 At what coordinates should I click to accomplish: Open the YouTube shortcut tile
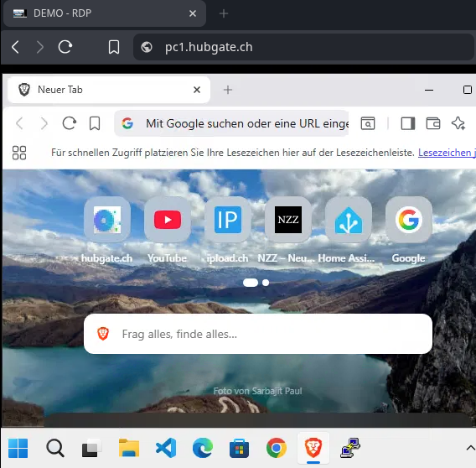click(168, 220)
